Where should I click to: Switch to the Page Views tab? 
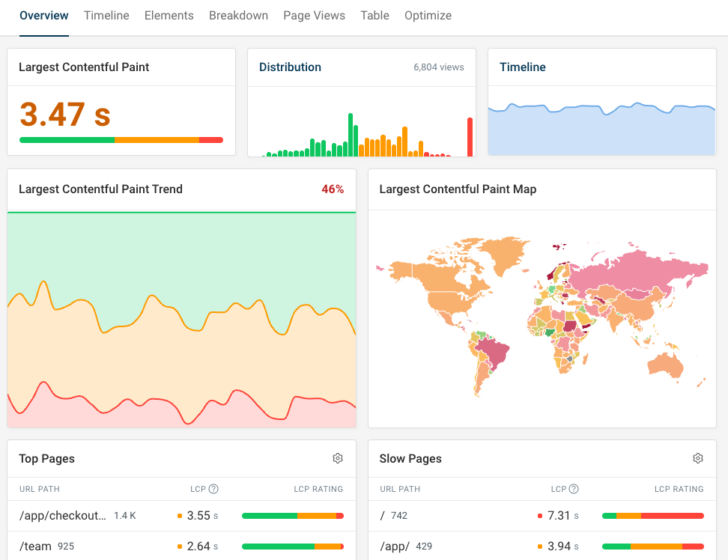[x=314, y=15]
